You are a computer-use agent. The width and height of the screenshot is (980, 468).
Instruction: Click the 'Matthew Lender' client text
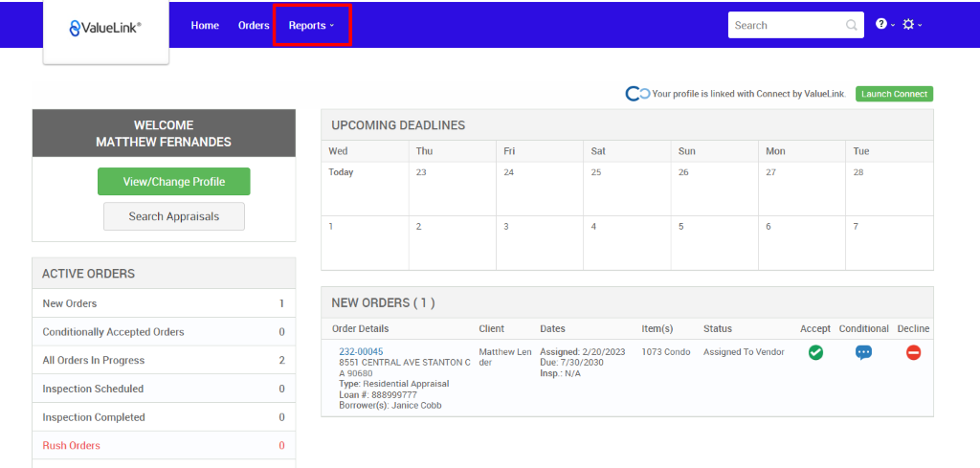(505, 357)
